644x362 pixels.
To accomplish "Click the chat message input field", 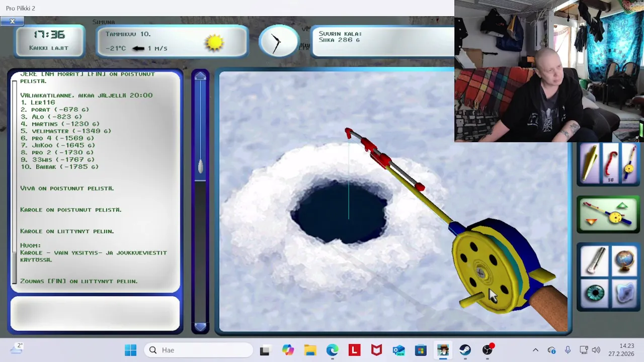I will [x=95, y=313].
